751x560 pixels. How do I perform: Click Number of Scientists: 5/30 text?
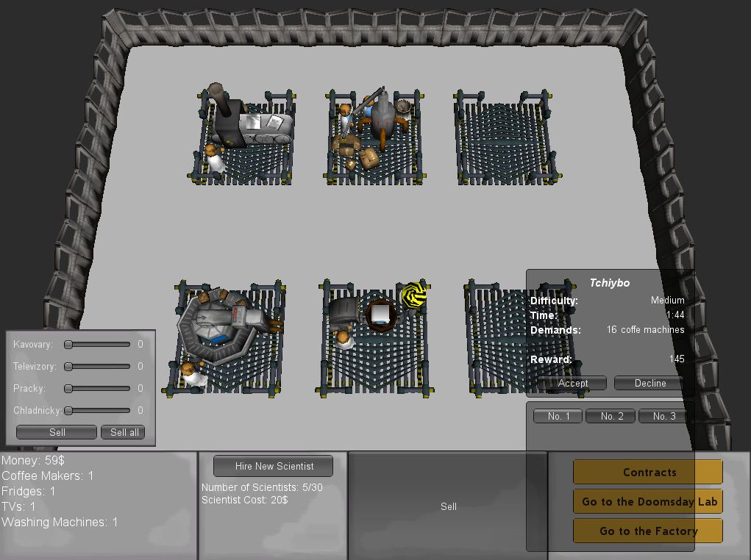pyautogui.click(x=262, y=487)
